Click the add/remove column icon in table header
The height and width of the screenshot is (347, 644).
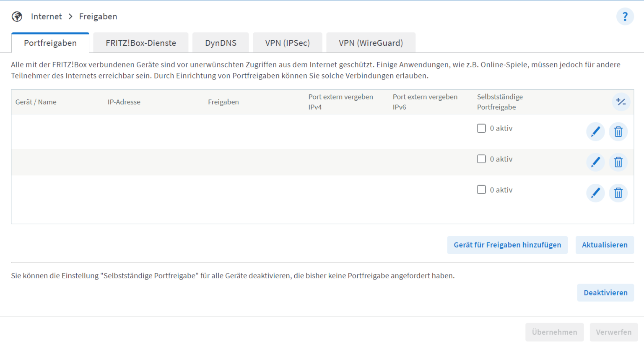coord(621,102)
